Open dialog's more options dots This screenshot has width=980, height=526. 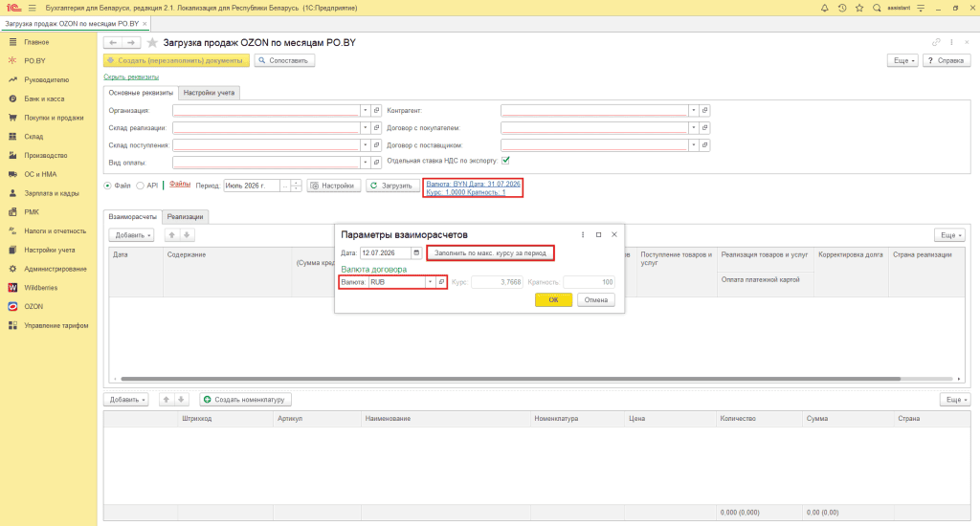[x=583, y=235]
